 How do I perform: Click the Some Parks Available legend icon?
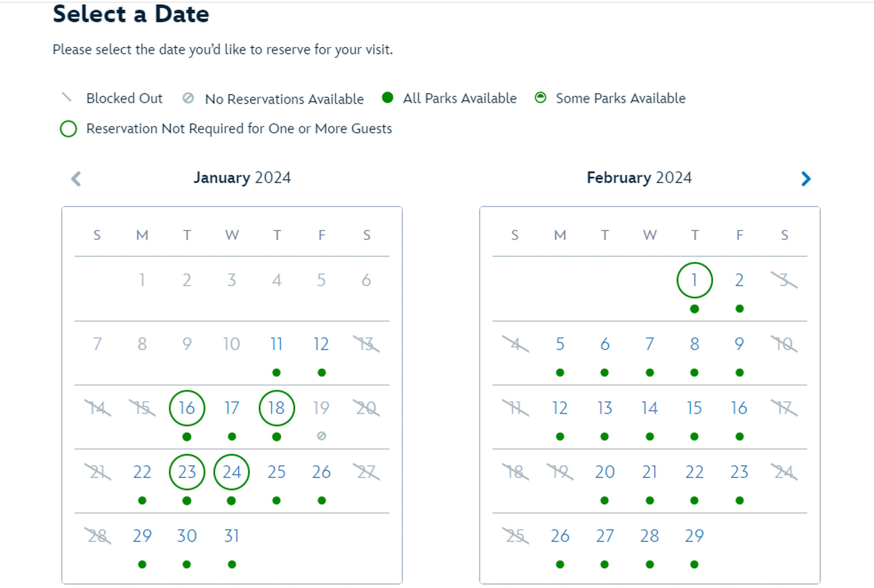(x=540, y=98)
